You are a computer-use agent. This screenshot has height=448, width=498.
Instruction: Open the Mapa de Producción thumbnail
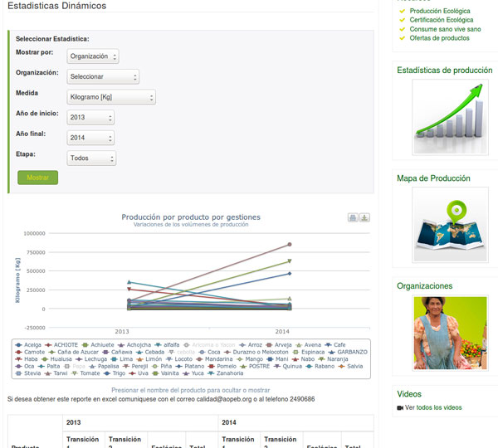pos(450,225)
